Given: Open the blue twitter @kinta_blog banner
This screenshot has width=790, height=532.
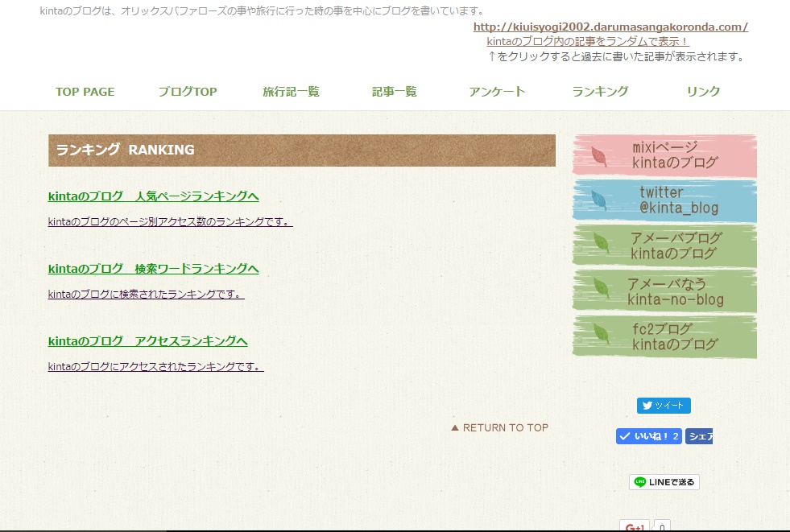Looking at the screenshot, I should tap(664, 200).
